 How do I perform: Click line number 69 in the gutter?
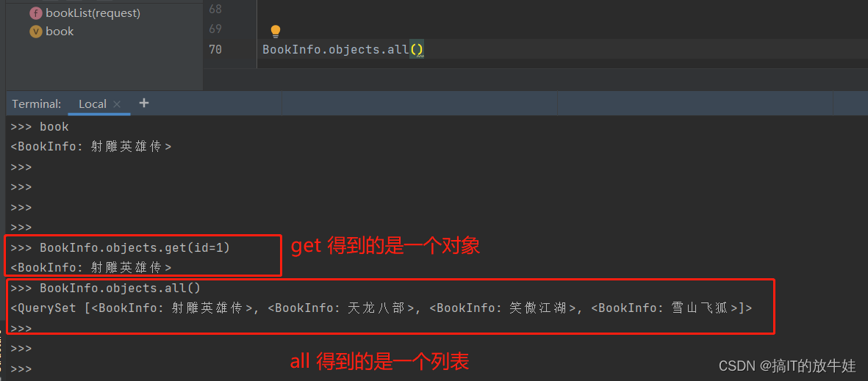[215, 29]
